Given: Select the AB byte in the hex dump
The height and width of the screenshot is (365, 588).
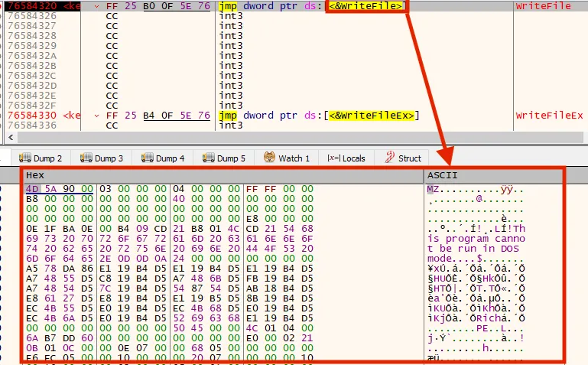Looking at the screenshot, I should (x=252, y=288).
